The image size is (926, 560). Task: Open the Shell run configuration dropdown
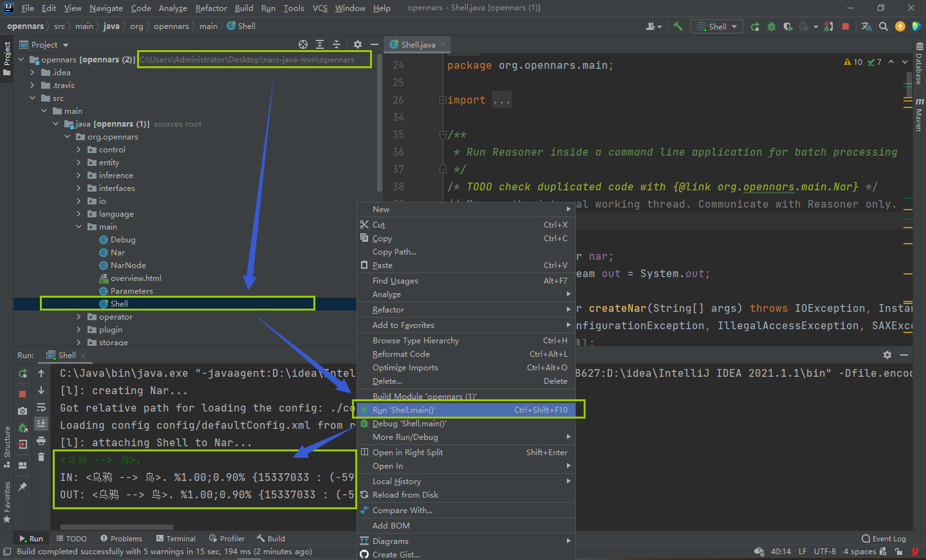[x=717, y=26]
